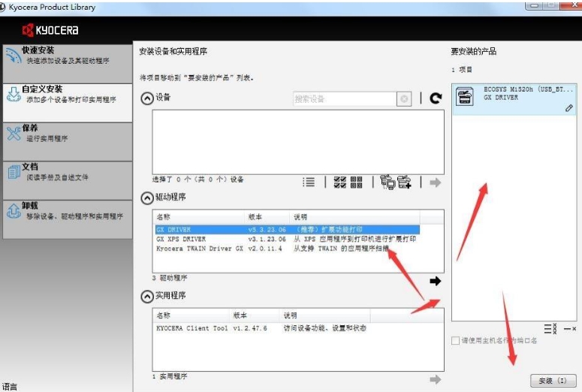The width and height of the screenshot is (582, 392).
Task: Select all devices with checkmark grid icon
Action: pyautogui.click(x=339, y=182)
